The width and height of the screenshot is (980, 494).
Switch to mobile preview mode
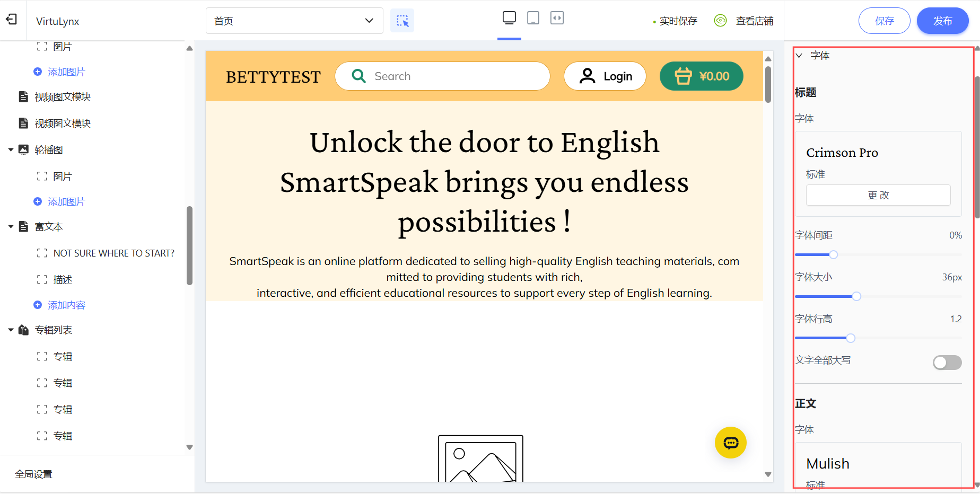click(533, 18)
